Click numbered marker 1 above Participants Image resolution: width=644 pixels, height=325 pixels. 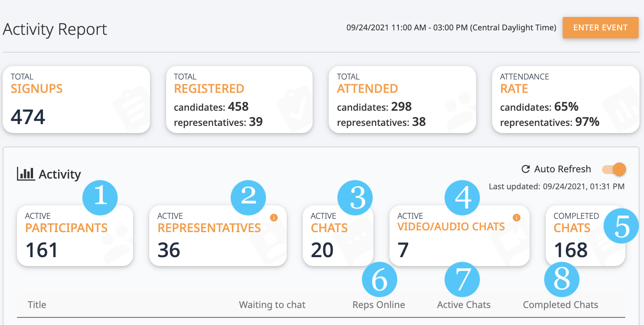(100, 196)
